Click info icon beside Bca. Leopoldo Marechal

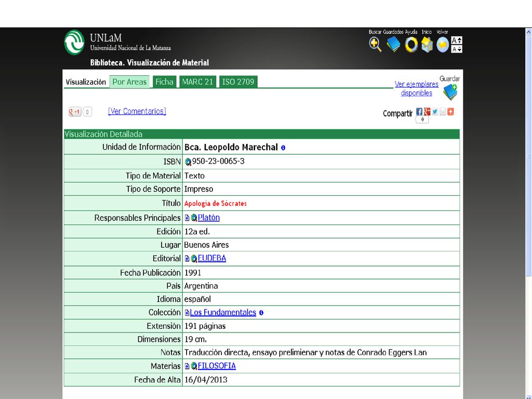tap(283, 148)
